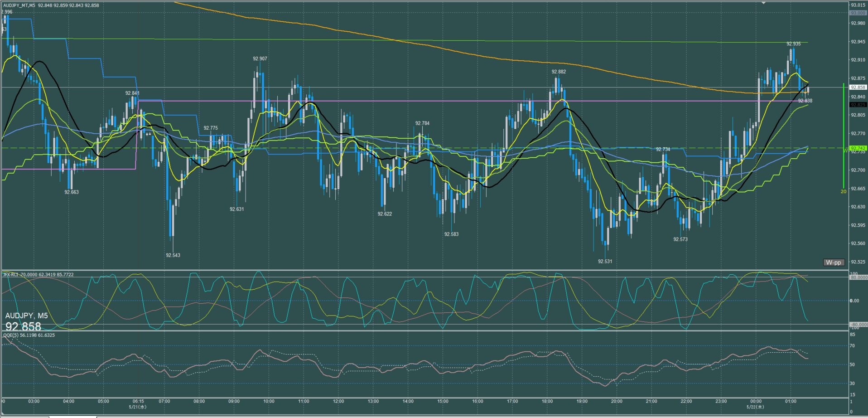Click the current price tag 92.858 on the price axis
Viewport: 868px width, 418px height.
tap(858, 87)
